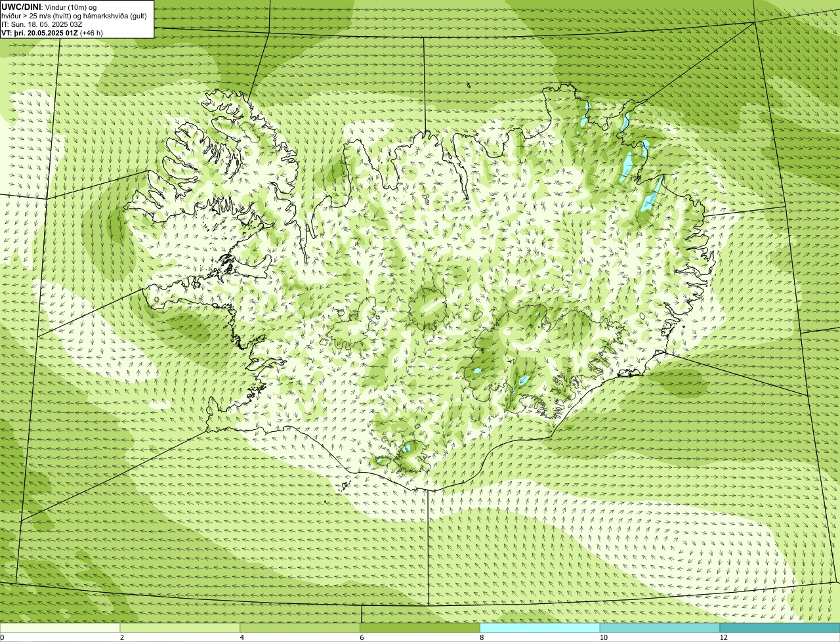The width and height of the screenshot is (840, 642).
Task: Click the legend scale label '6'
Action: click(x=362, y=637)
